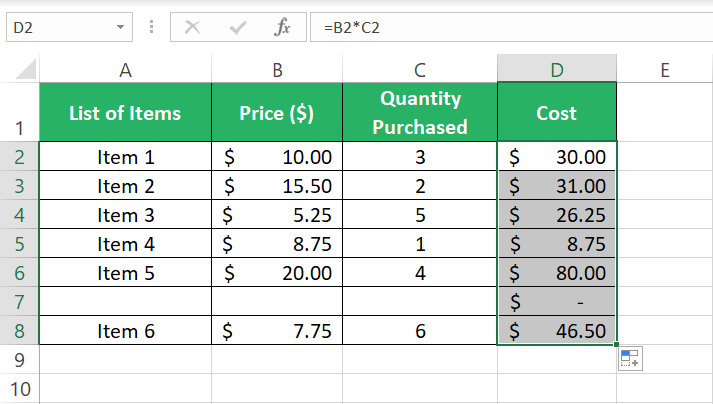
Task: Select column C header
Action: pyautogui.click(x=420, y=70)
